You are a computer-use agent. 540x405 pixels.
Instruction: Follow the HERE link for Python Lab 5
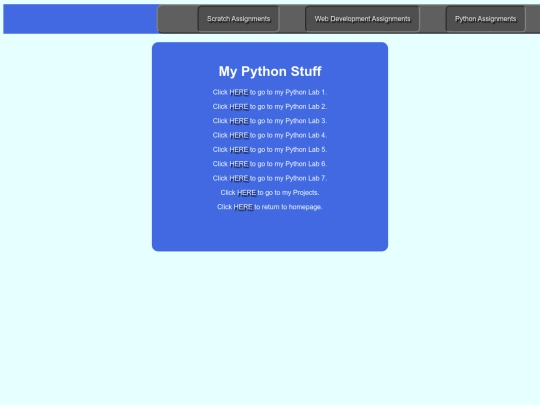point(239,150)
